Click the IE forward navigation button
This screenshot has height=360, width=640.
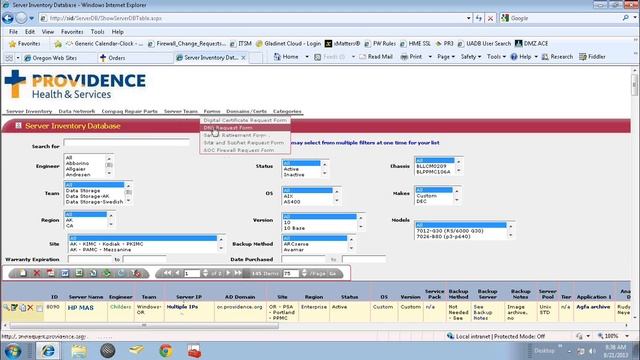(21, 18)
